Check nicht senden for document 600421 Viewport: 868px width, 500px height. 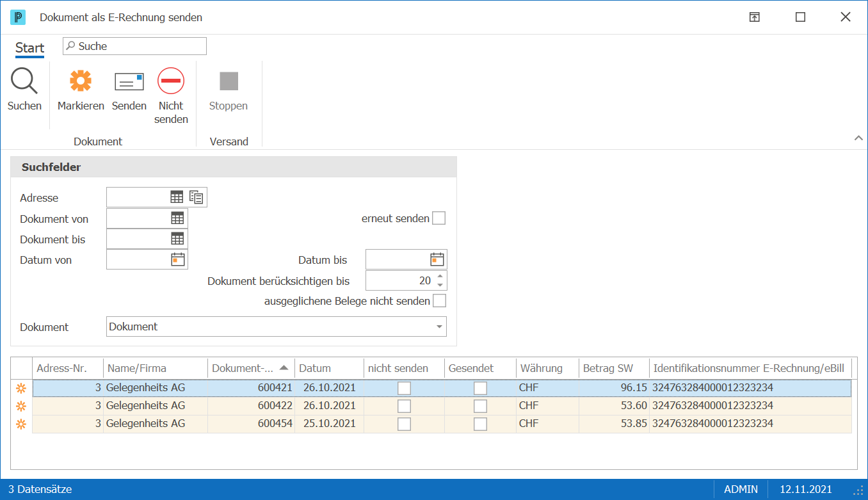[405, 388]
